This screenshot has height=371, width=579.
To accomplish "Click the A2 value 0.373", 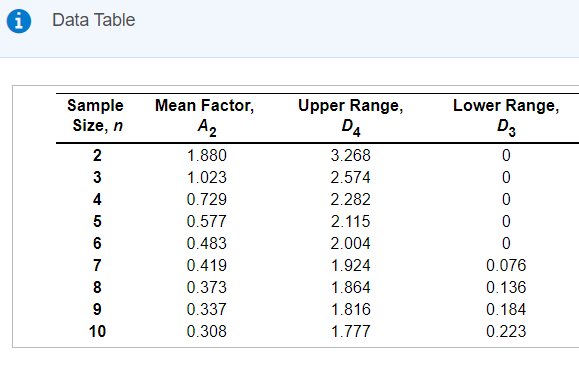I will (207, 287).
